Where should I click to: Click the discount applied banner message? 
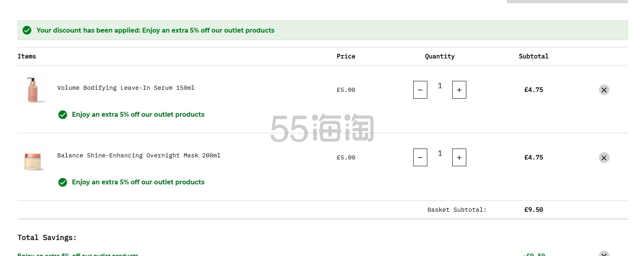(155, 30)
